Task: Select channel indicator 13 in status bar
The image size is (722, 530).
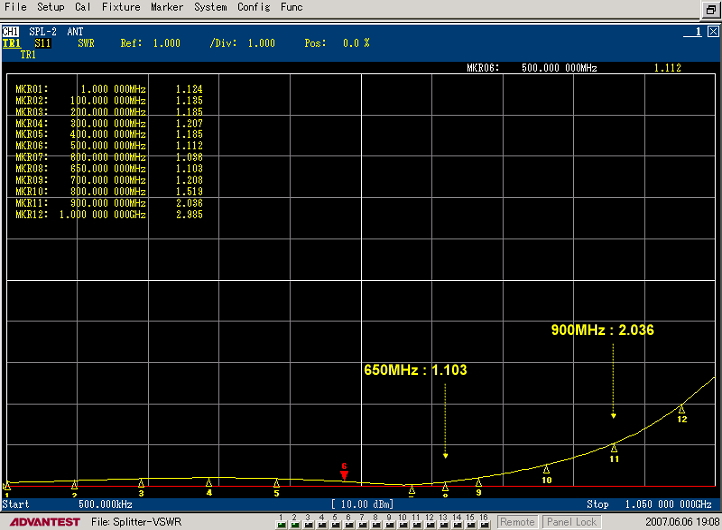Action: [x=443, y=522]
